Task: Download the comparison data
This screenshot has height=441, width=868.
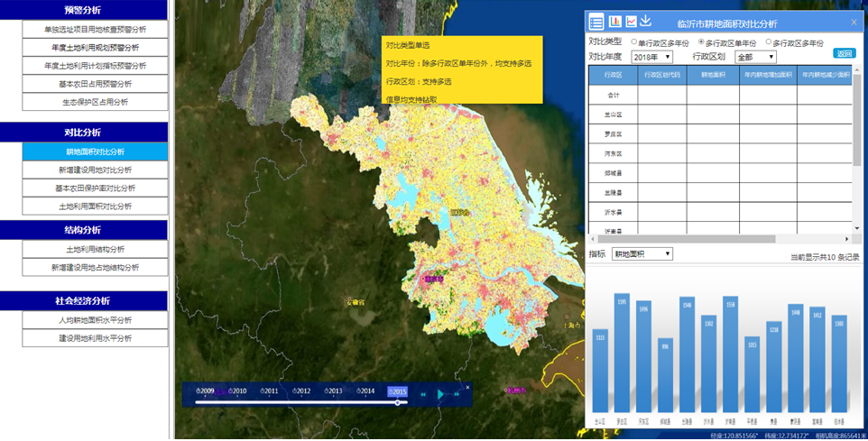Action: 645,21
